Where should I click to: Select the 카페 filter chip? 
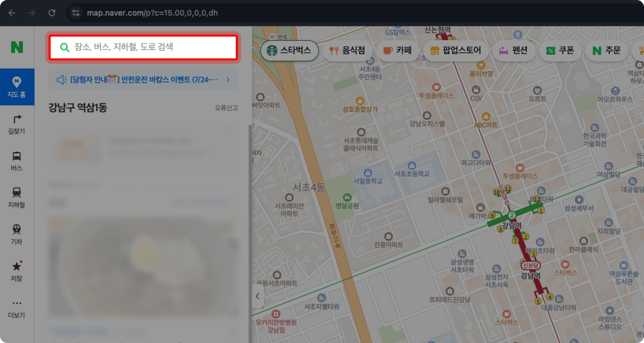pyautogui.click(x=397, y=51)
